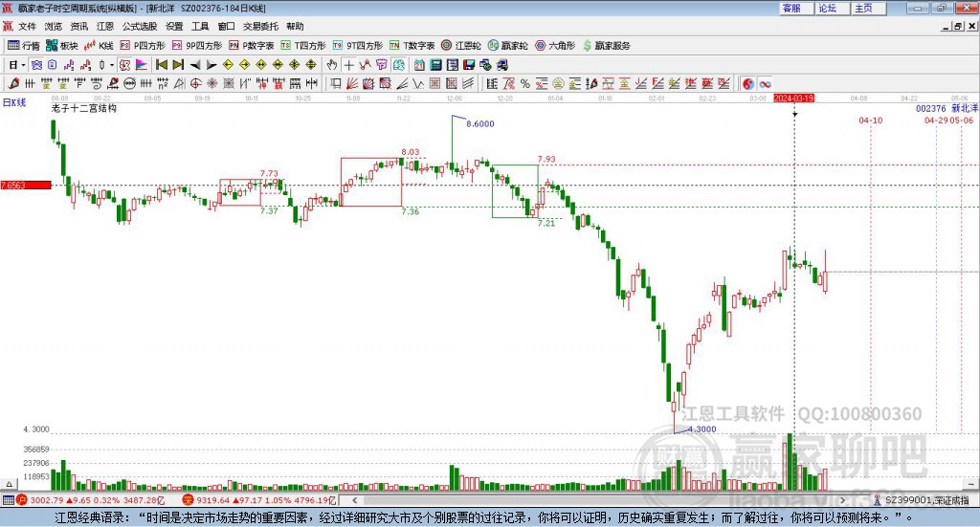Toggle the colored flag icon in the toolbar
The height and width of the screenshot is (527, 980).
(x=142, y=65)
